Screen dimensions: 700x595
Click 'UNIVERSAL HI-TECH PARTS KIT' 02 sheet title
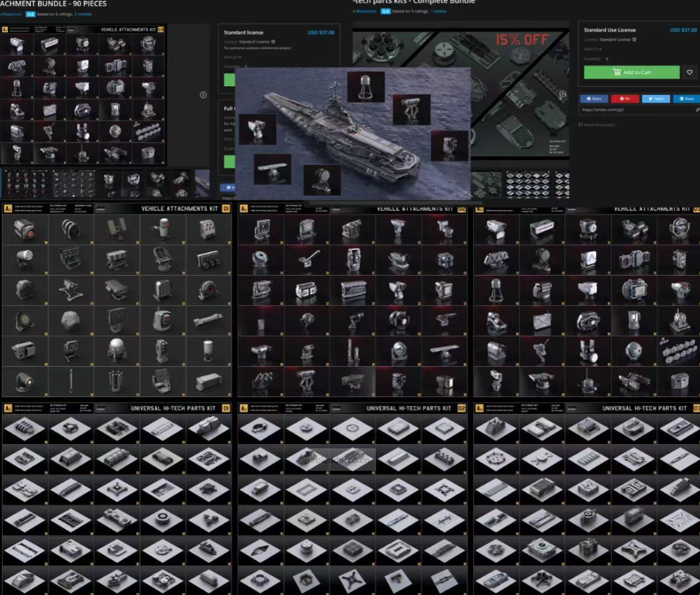(x=409, y=408)
